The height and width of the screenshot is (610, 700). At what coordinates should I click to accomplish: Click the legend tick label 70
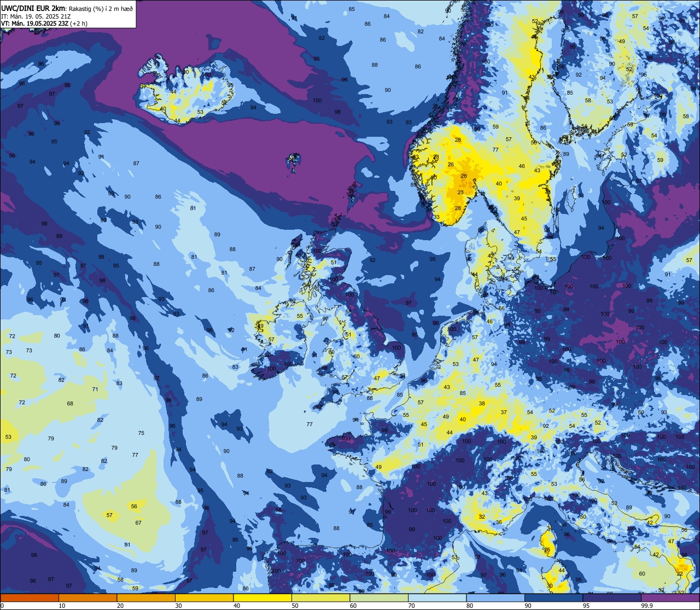411,606
